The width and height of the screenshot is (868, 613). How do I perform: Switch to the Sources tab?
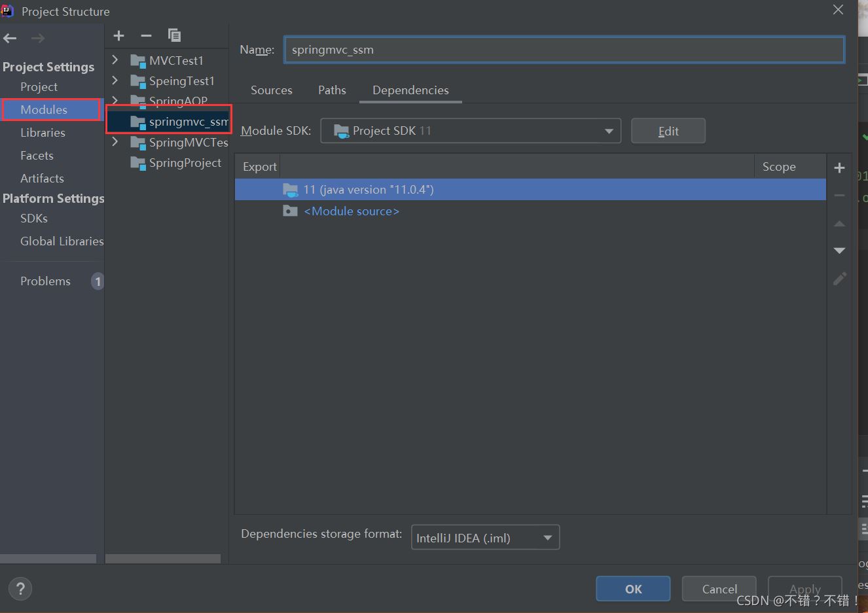[x=272, y=90]
